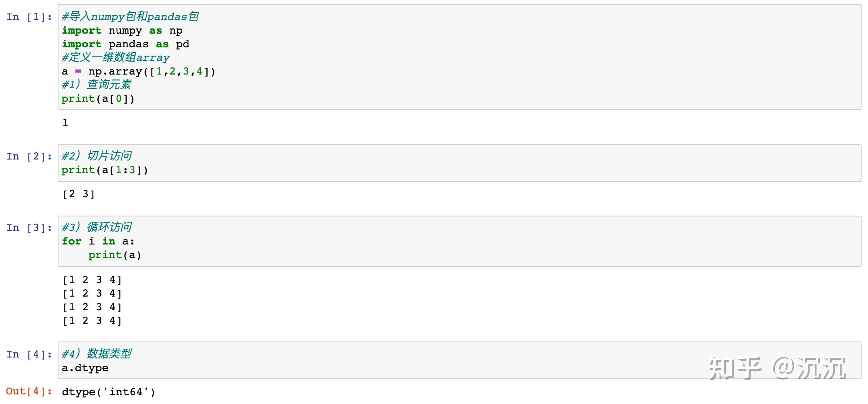Click the Out[4] output prompt

tap(29, 391)
